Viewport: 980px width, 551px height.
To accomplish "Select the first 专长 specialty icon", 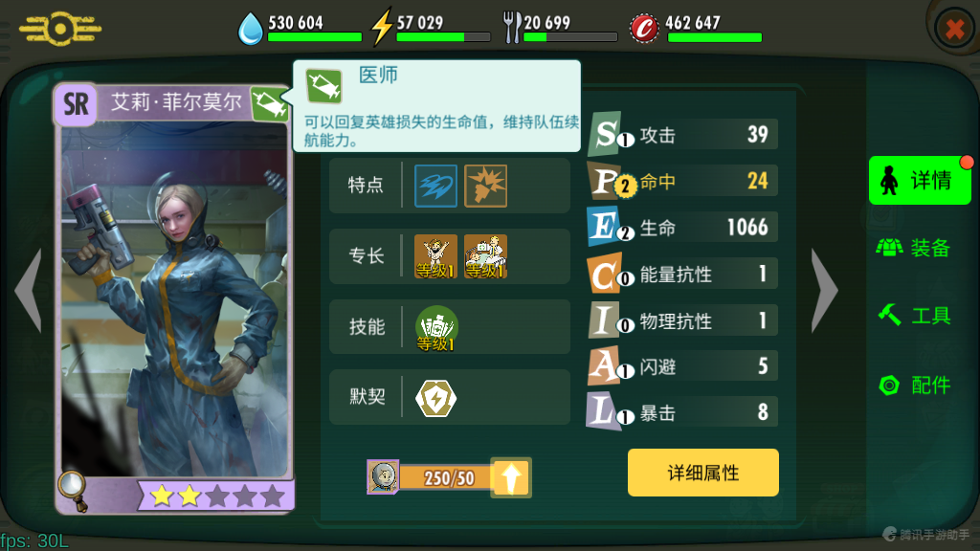I will pyautogui.click(x=435, y=256).
